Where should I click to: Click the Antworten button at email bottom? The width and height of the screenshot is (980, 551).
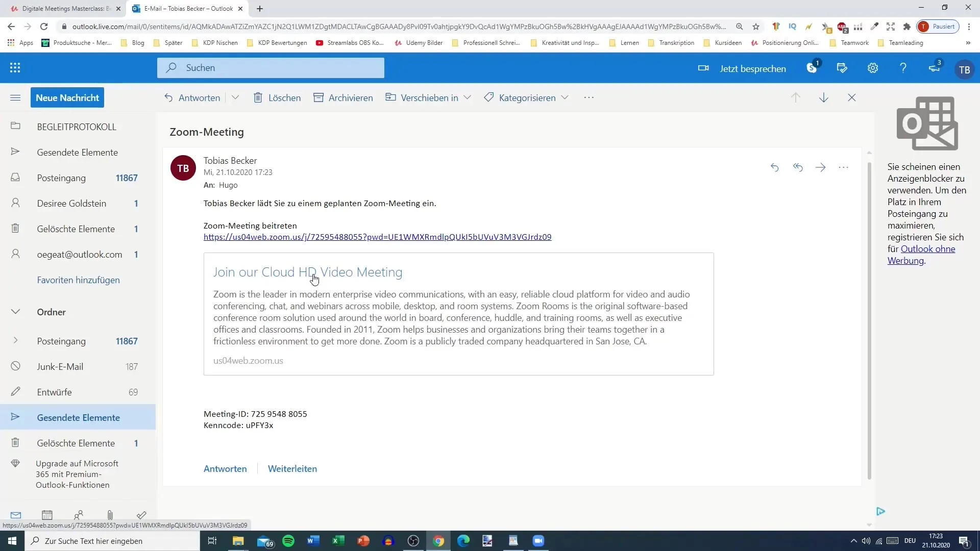226,468
